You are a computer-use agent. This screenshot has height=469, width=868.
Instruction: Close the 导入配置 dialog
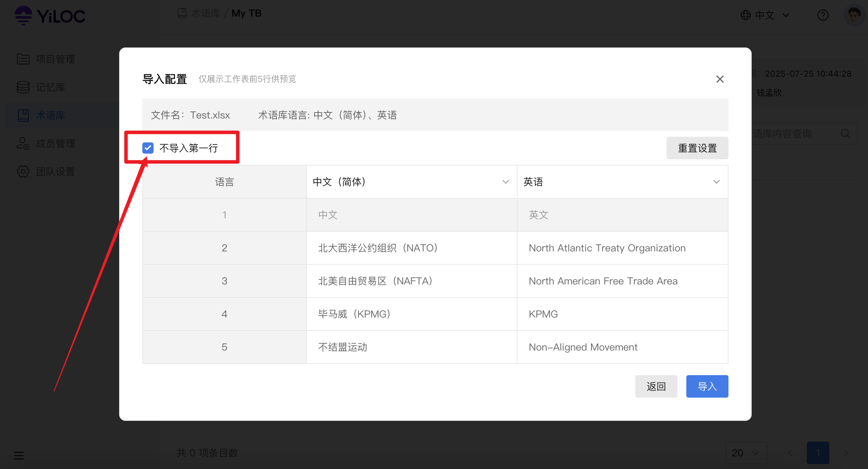[720, 79]
